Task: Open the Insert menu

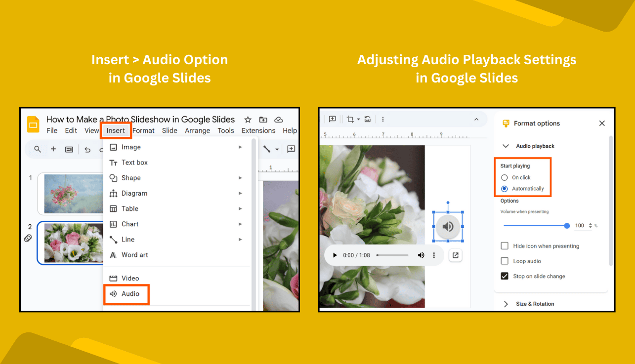Action: pos(116,130)
